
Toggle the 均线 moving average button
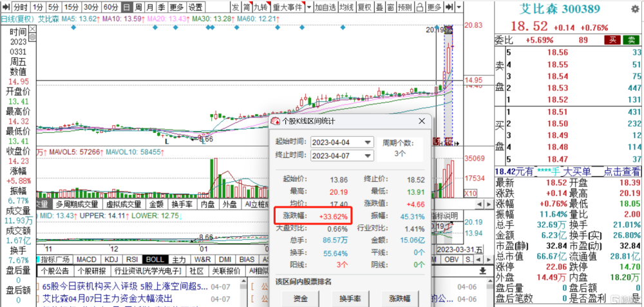coord(346,6)
